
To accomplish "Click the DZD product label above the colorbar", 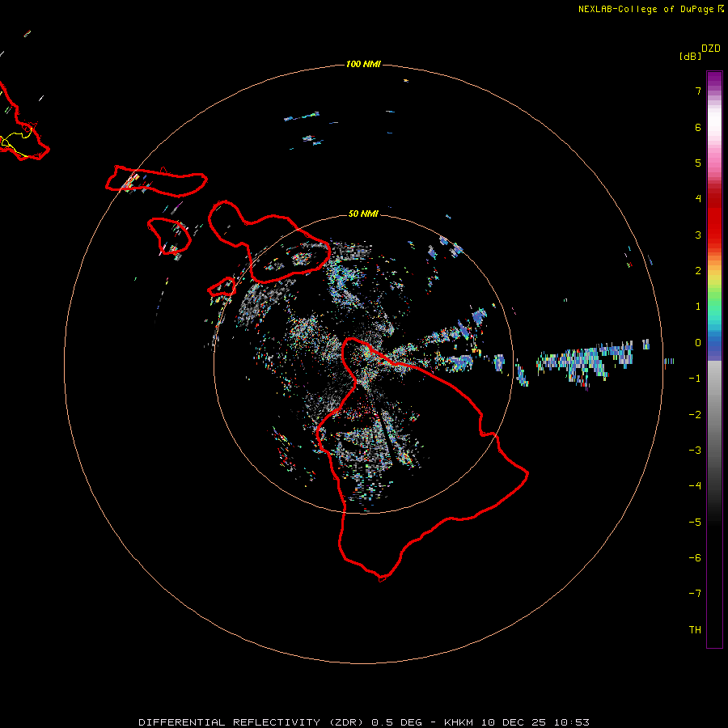I will click(711, 49).
